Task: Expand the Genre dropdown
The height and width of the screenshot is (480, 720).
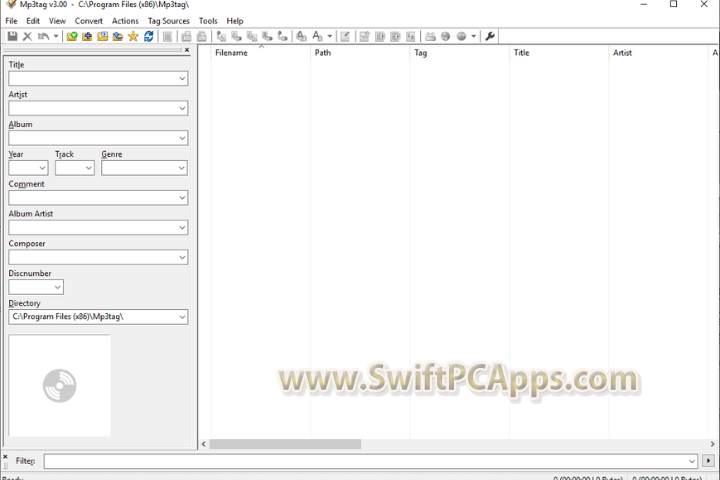Action: tap(182, 168)
